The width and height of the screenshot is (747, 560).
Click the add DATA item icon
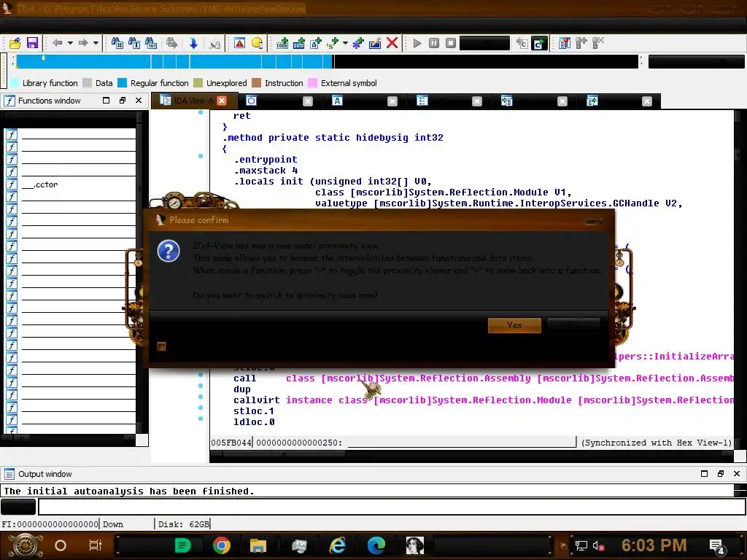coord(299,43)
